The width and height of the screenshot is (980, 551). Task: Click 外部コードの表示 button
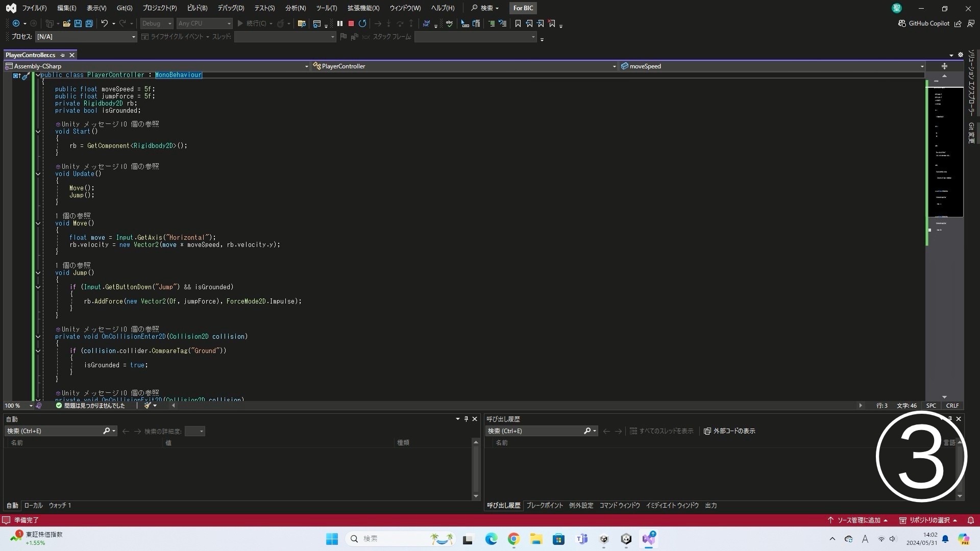pos(729,431)
